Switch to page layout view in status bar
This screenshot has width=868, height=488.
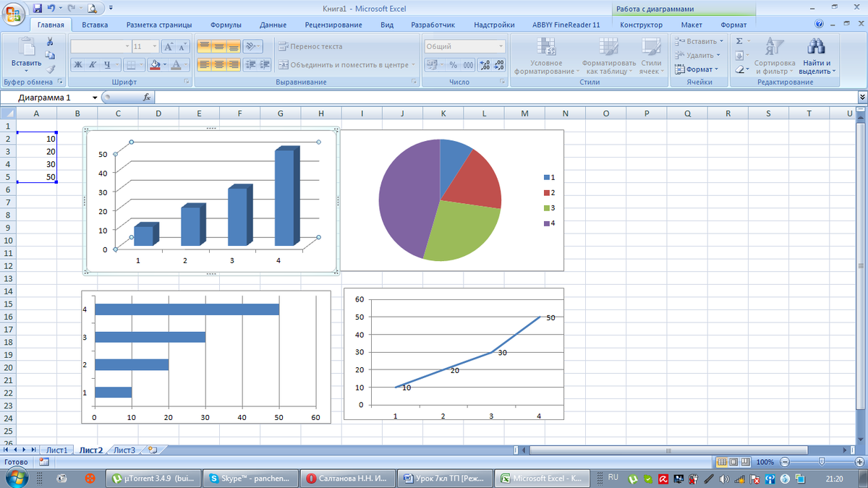pos(734,461)
